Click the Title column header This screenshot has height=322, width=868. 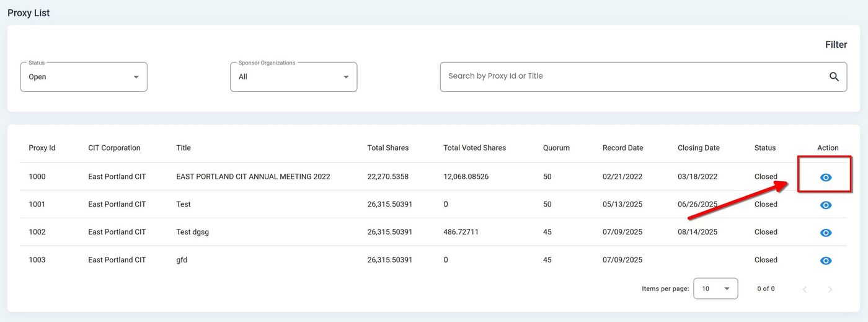tap(184, 148)
